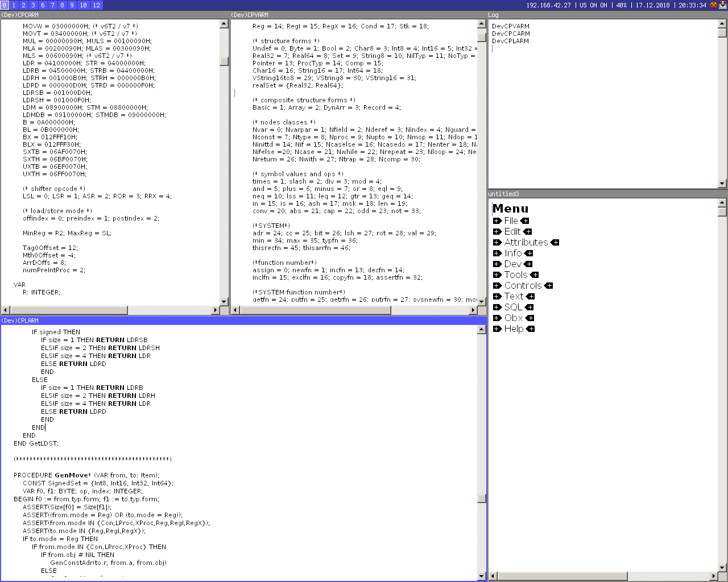This screenshot has width=728, height=582.
Task: Click the left fold icon beside SQL
Action: [x=497, y=307]
